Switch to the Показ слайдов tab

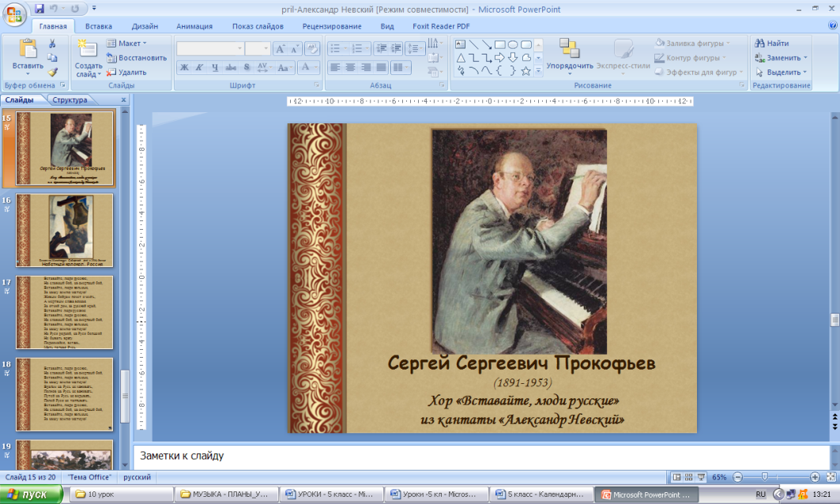pyautogui.click(x=258, y=26)
